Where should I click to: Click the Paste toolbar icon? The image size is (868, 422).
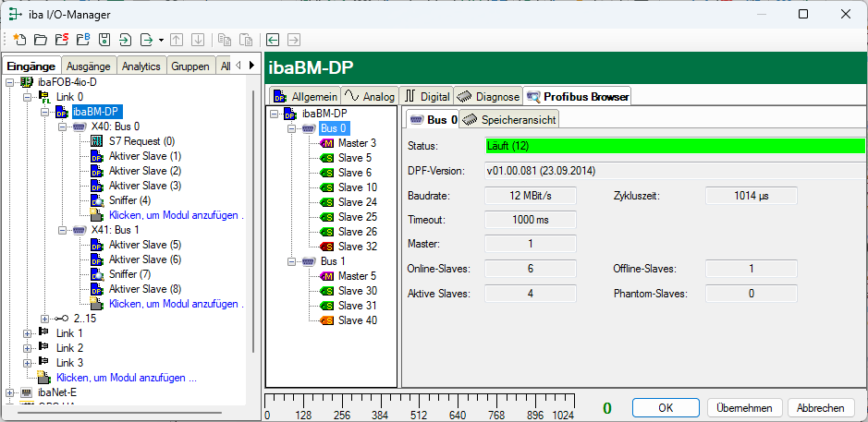click(246, 40)
